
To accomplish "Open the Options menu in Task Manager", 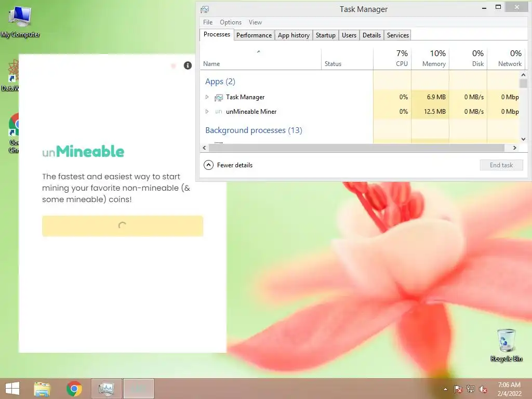I will tap(231, 22).
